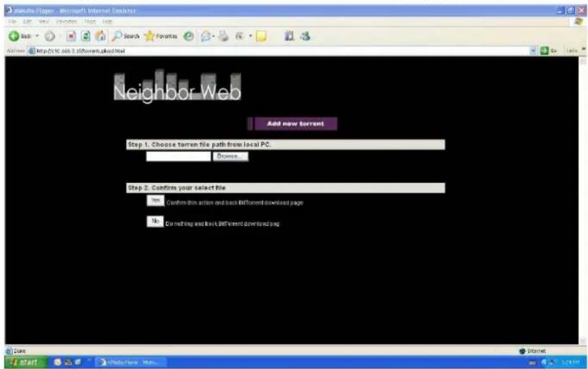The height and width of the screenshot is (369, 588).
Task: Switch to the Internet Explorer taskbar button
Action: click(x=130, y=363)
